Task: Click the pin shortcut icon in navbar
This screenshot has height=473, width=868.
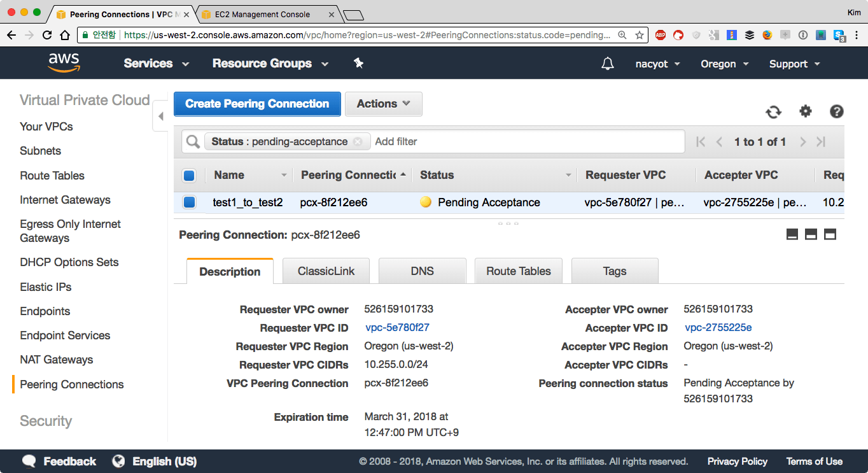Action: coord(358,63)
